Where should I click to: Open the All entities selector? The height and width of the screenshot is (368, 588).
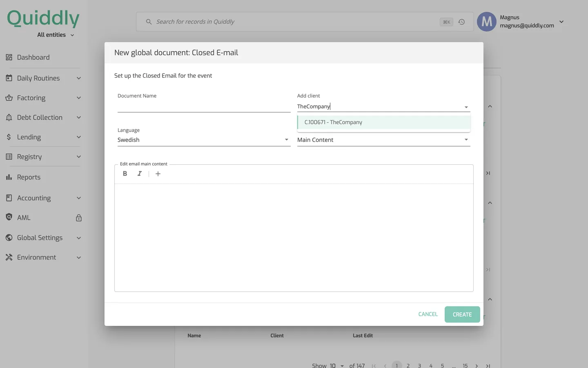pos(56,35)
